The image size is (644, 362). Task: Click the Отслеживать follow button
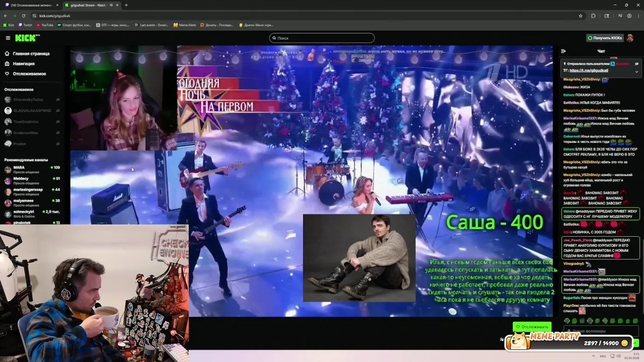click(532, 327)
